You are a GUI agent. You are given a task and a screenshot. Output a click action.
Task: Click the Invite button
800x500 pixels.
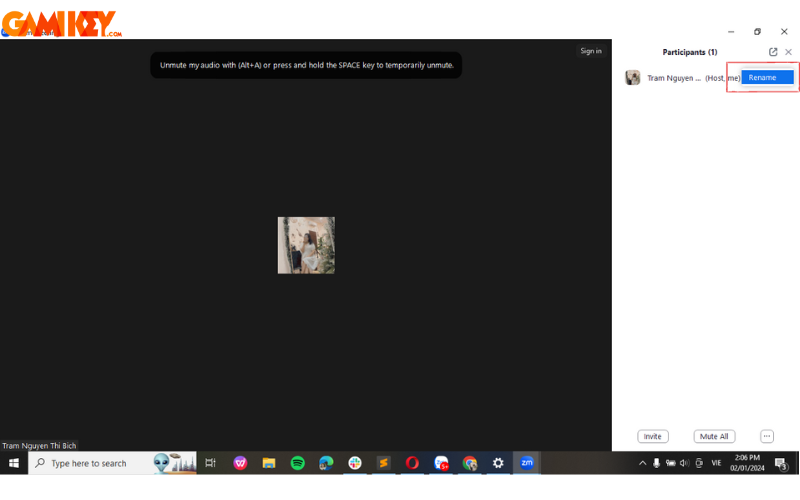[x=652, y=437]
